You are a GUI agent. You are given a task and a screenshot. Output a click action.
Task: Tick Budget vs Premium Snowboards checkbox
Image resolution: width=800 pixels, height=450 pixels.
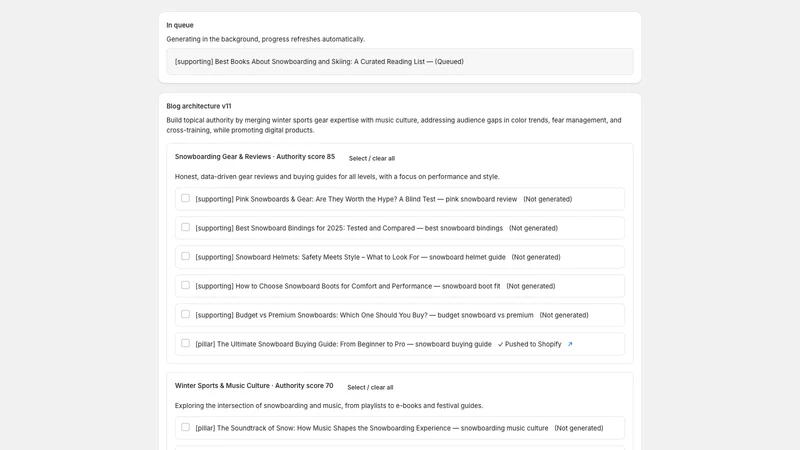click(x=185, y=314)
